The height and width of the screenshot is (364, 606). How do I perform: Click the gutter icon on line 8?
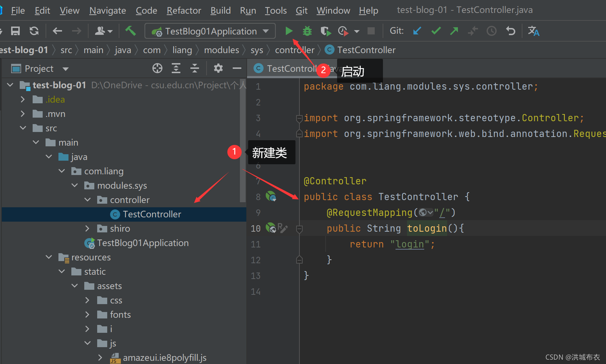click(271, 196)
